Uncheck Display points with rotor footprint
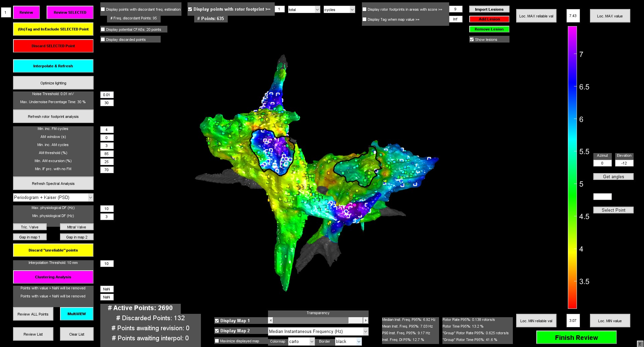644x347 pixels. (x=190, y=9)
